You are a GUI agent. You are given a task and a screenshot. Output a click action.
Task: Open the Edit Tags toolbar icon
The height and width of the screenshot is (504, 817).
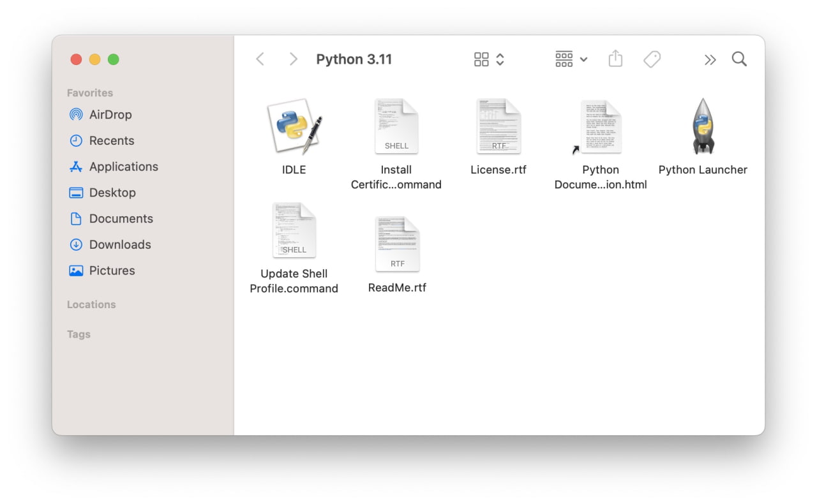pyautogui.click(x=652, y=59)
